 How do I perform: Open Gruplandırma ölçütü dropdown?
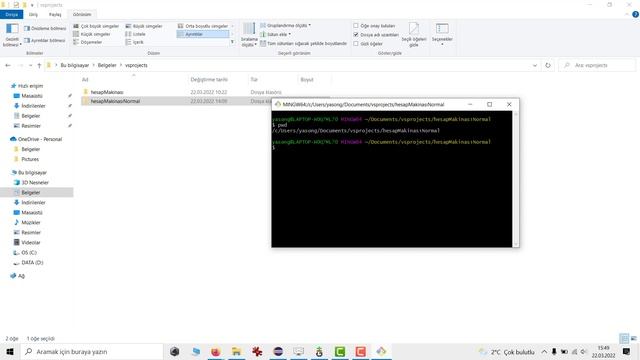[x=285, y=25]
